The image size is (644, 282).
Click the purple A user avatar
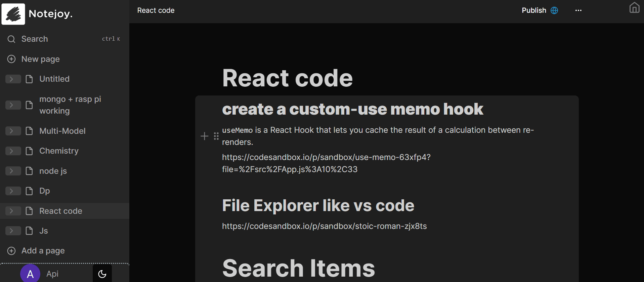click(30, 274)
